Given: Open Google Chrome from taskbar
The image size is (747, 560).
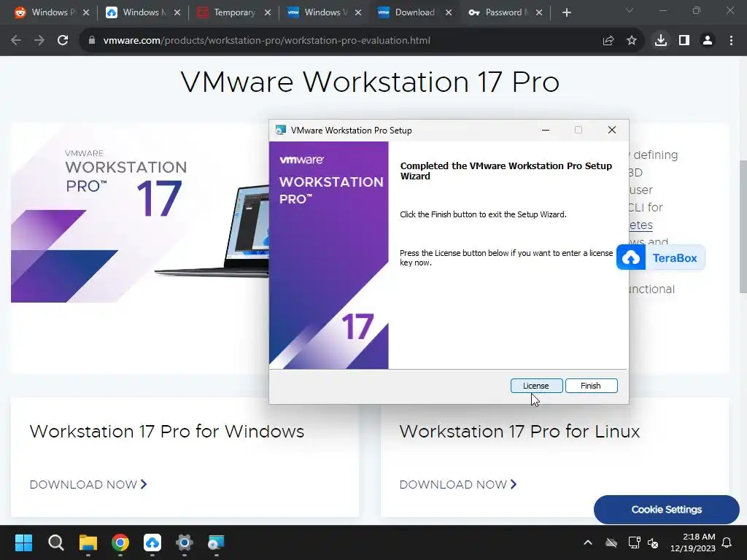Looking at the screenshot, I should (120, 542).
